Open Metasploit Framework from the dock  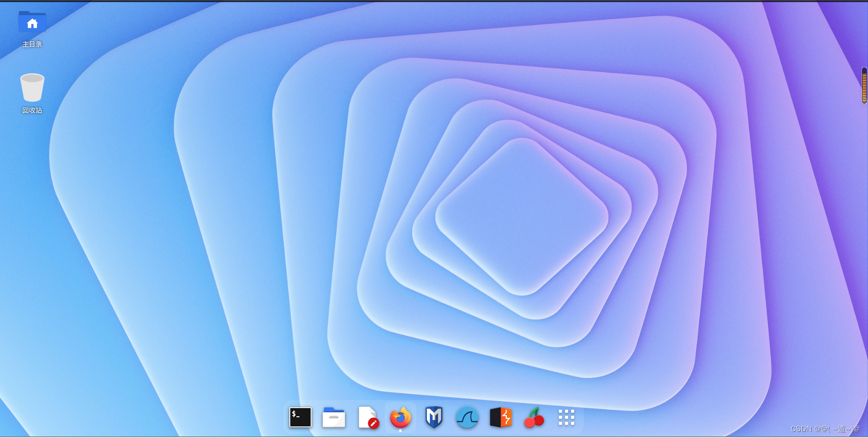pos(434,417)
